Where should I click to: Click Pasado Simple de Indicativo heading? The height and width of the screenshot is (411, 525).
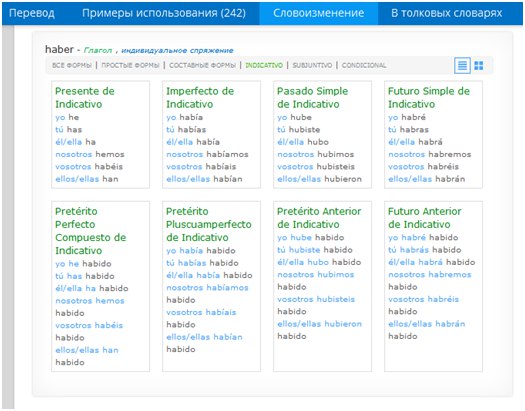(x=312, y=97)
